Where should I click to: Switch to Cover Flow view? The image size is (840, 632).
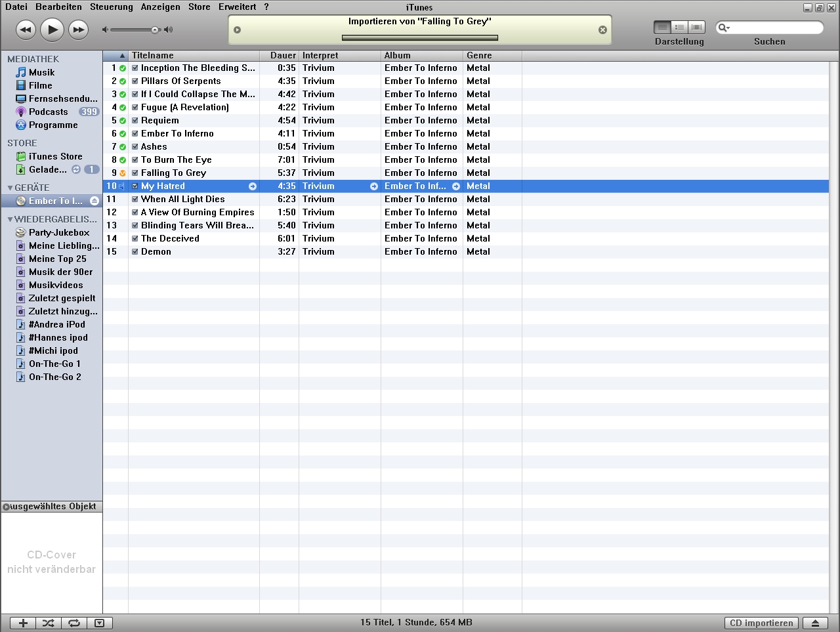(697, 27)
